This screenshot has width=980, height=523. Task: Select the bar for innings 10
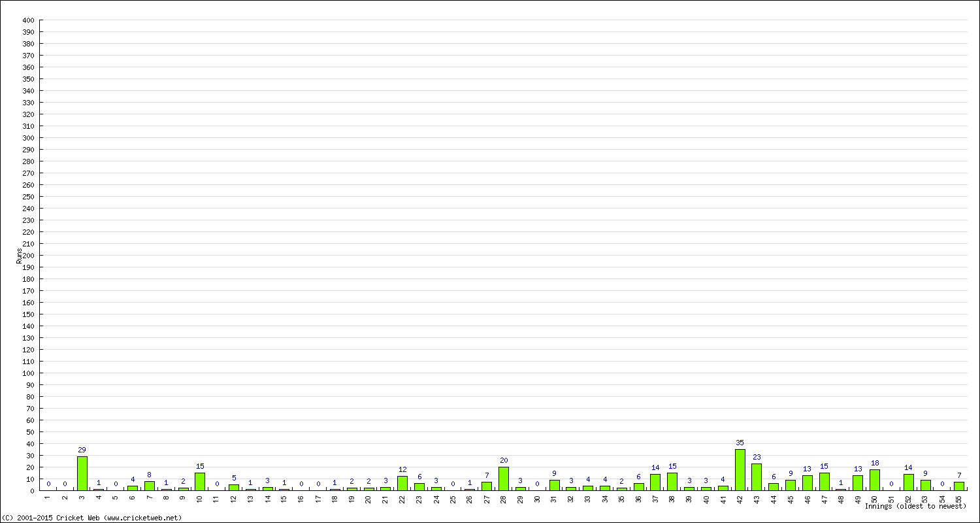200,481
